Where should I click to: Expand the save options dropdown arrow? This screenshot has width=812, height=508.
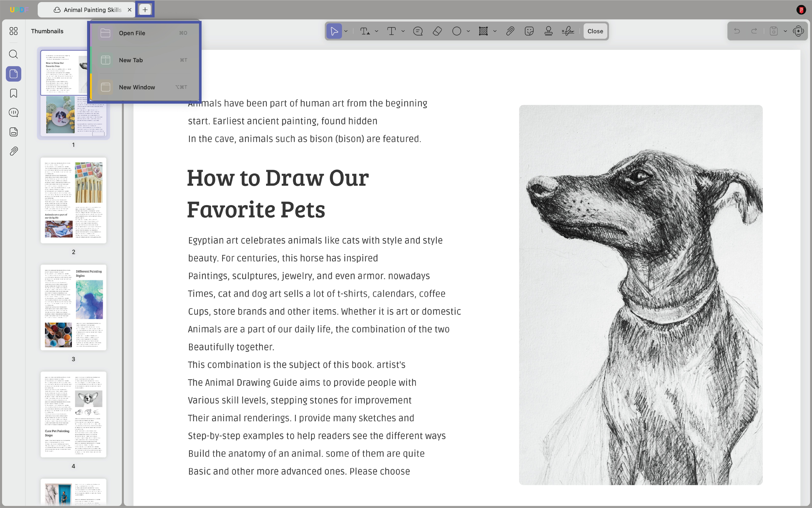coord(785,31)
